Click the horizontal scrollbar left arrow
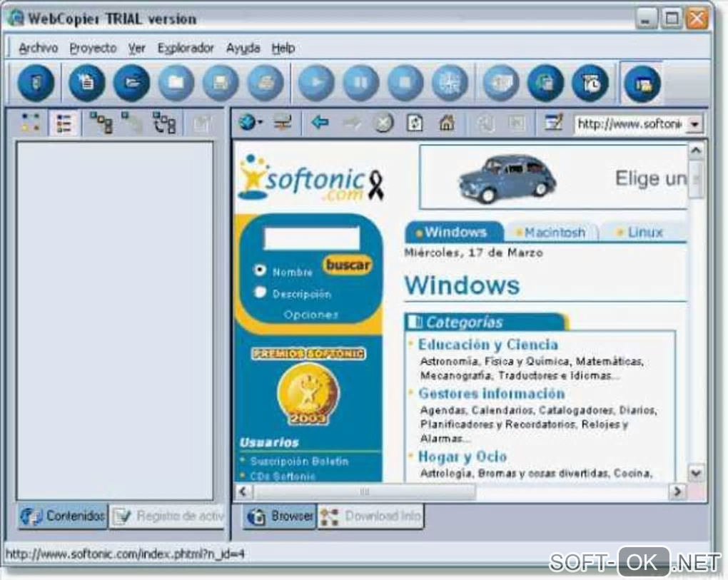728x580 pixels. [x=244, y=492]
